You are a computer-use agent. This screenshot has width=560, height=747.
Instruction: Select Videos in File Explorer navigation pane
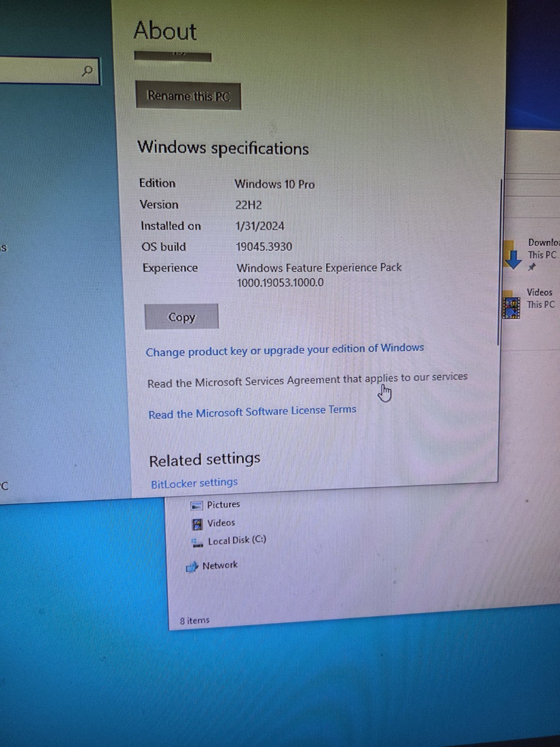(x=221, y=523)
